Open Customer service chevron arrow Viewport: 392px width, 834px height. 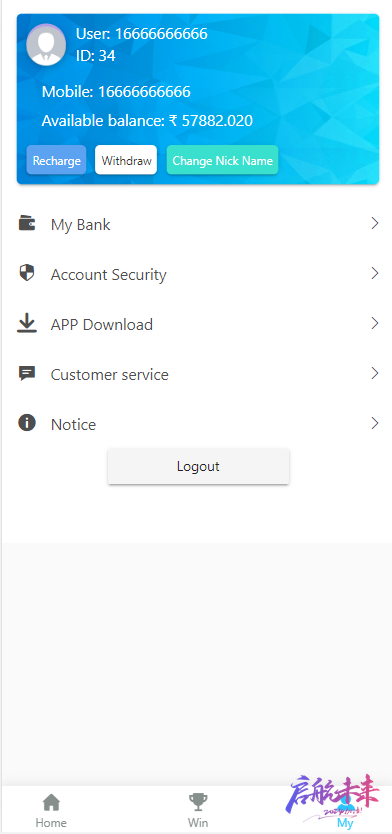point(375,373)
